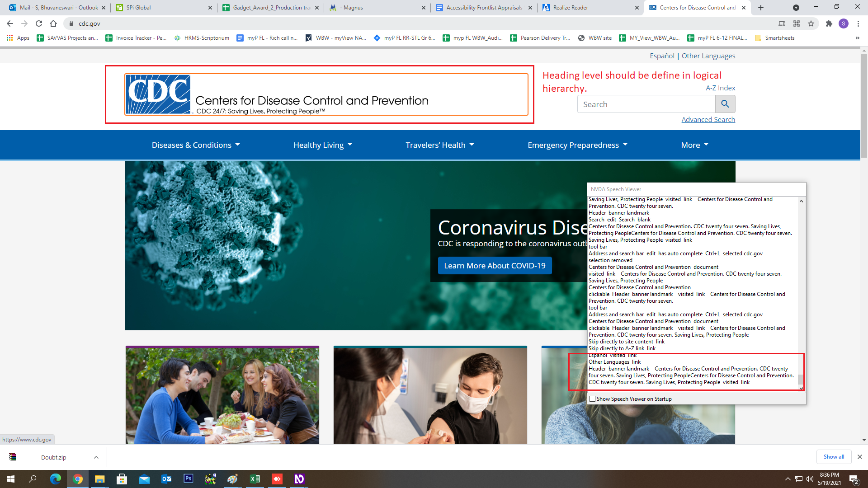
Task: Click the Travelers Health menu item
Action: pyautogui.click(x=439, y=145)
